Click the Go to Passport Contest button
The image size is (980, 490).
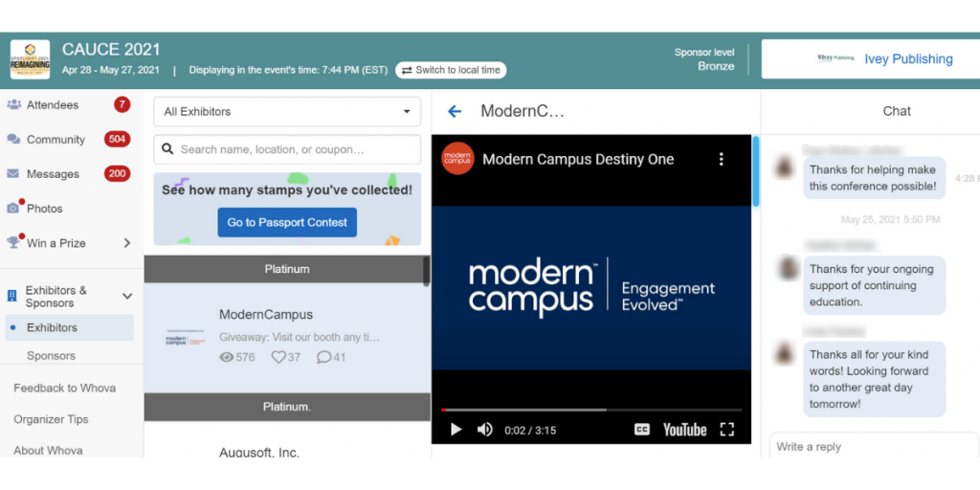[x=287, y=222]
